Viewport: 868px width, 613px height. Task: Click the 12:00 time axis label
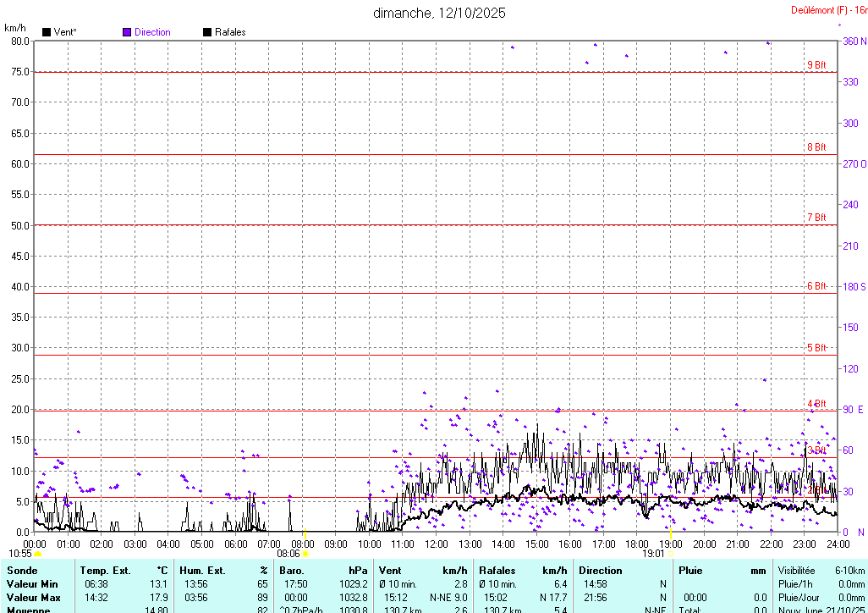pos(437,544)
